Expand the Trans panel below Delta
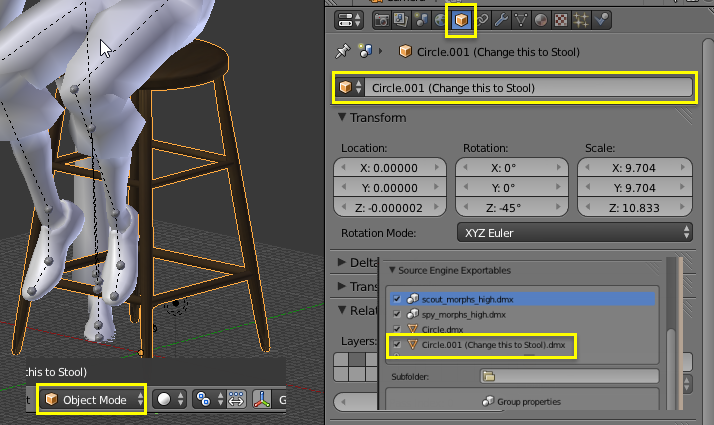Screen dimensions: 714x425 click(x=342, y=287)
